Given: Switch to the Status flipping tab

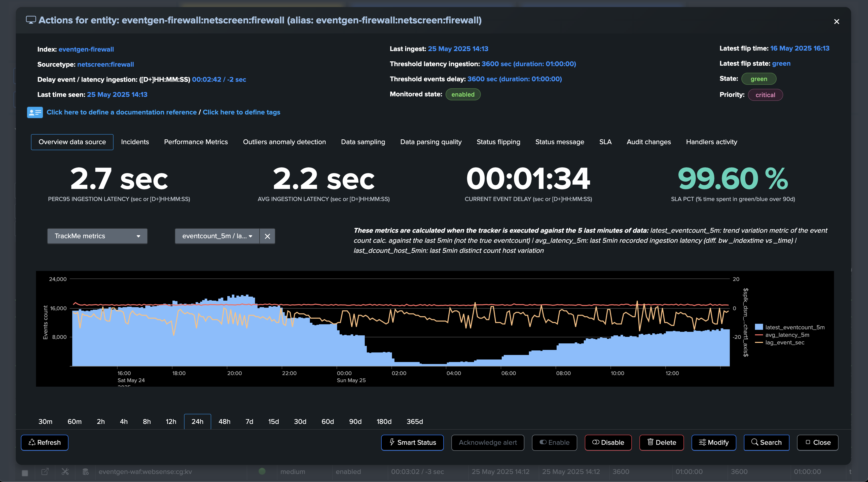Looking at the screenshot, I should pyautogui.click(x=498, y=142).
